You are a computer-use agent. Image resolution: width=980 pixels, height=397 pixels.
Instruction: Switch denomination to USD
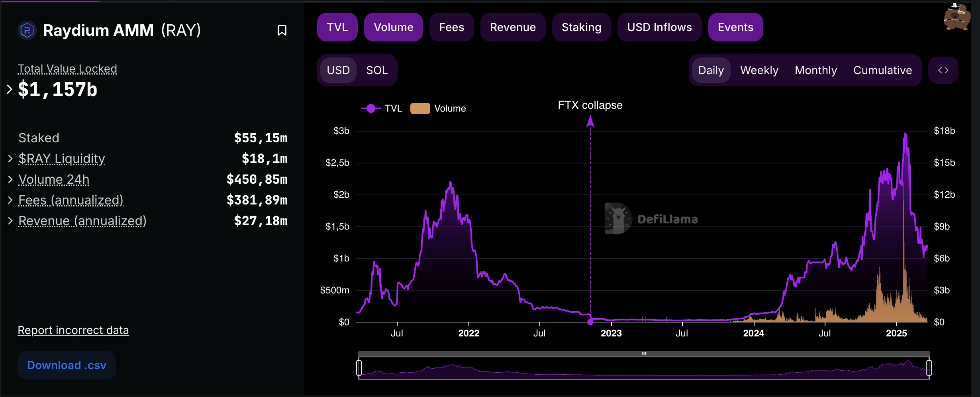pyautogui.click(x=338, y=70)
